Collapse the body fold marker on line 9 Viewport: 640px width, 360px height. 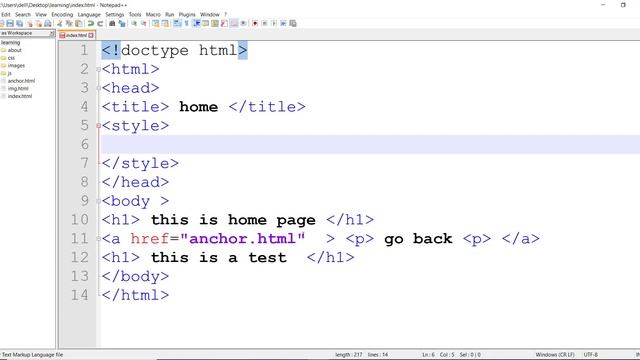[x=98, y=201]
